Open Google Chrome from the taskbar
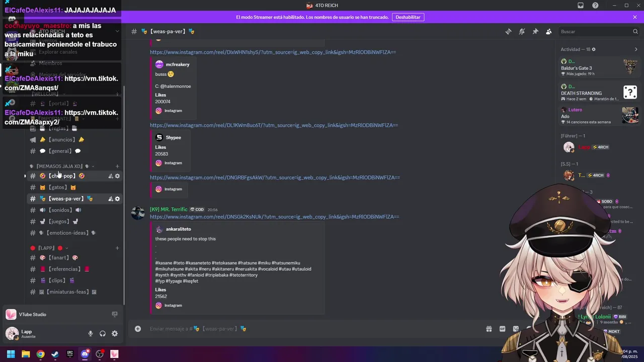The image size is (644, 362). click(x=40, y=354)
